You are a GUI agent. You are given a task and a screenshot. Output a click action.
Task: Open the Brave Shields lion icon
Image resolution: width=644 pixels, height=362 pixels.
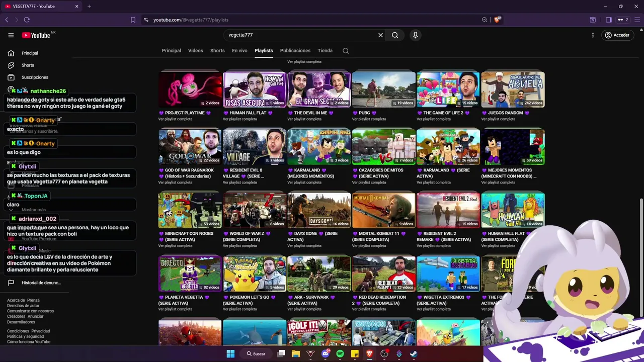pyautogui.click(x=497, y=20)
